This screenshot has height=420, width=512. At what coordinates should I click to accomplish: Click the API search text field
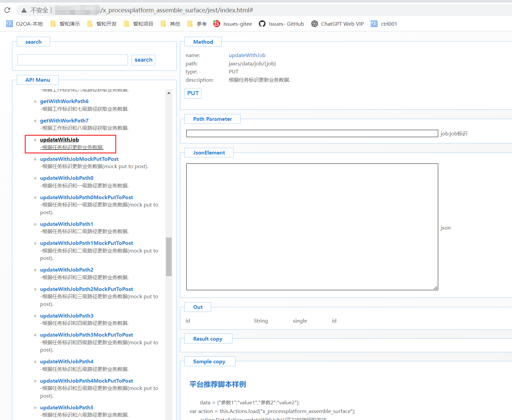(72, 60)
